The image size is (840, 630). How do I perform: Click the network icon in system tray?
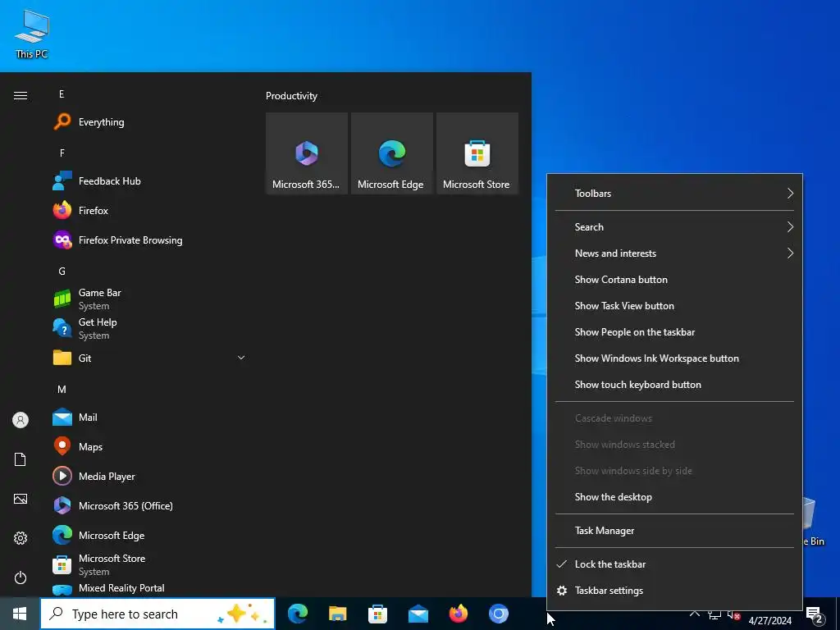(714, 614)
